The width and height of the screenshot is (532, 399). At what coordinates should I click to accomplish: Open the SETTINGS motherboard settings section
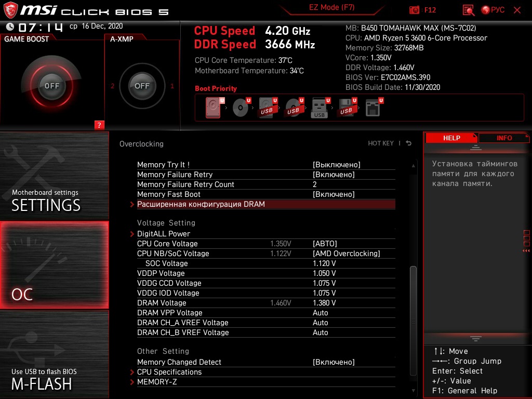(x=54, y=176)
